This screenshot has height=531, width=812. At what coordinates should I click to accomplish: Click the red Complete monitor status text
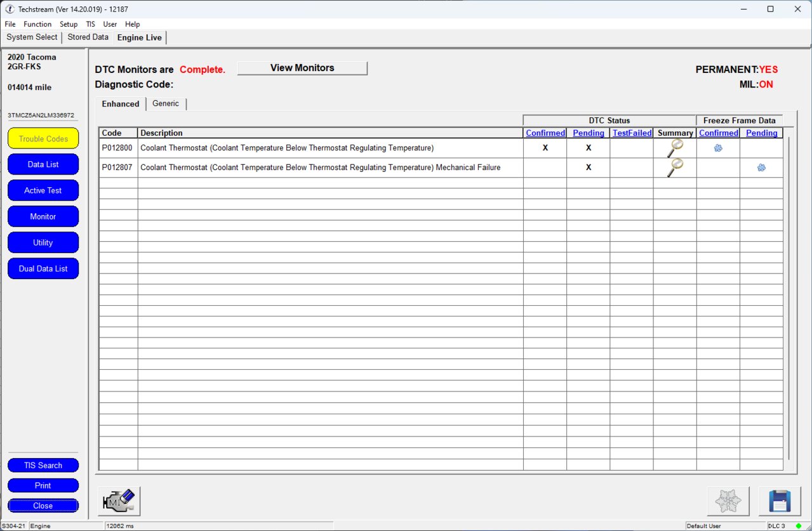pos(203,70)
